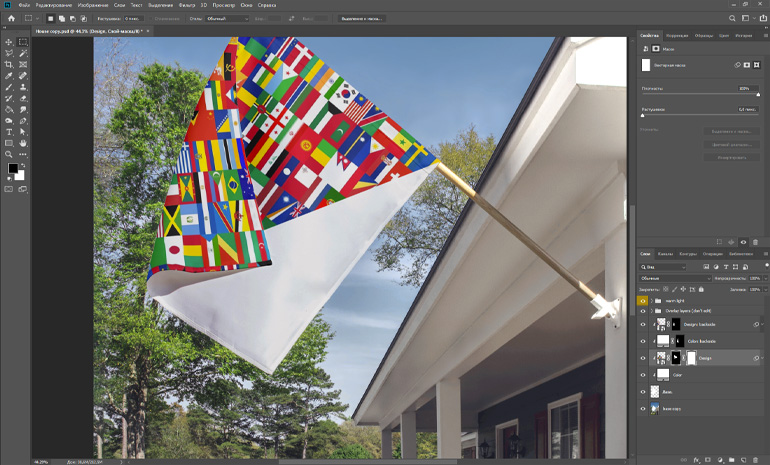Toggle lock all padlock icon
This screenshot has width=770, height=465.
[x=702, y=290]
